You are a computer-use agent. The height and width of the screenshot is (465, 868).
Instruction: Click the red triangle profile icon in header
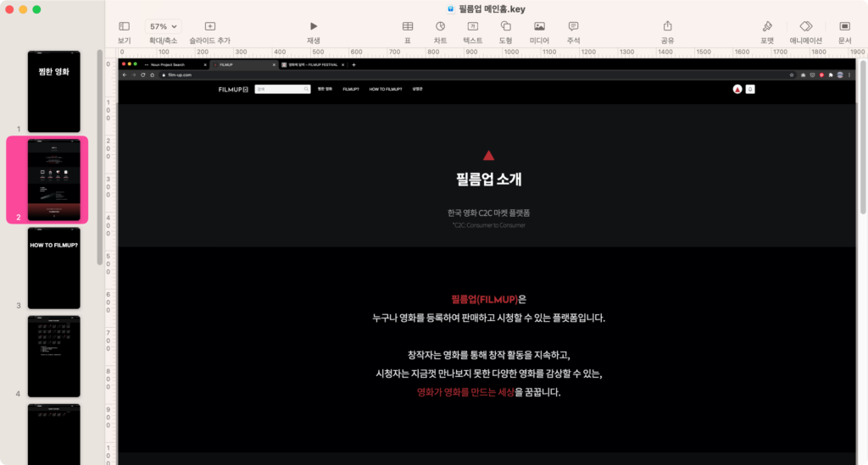737,89
